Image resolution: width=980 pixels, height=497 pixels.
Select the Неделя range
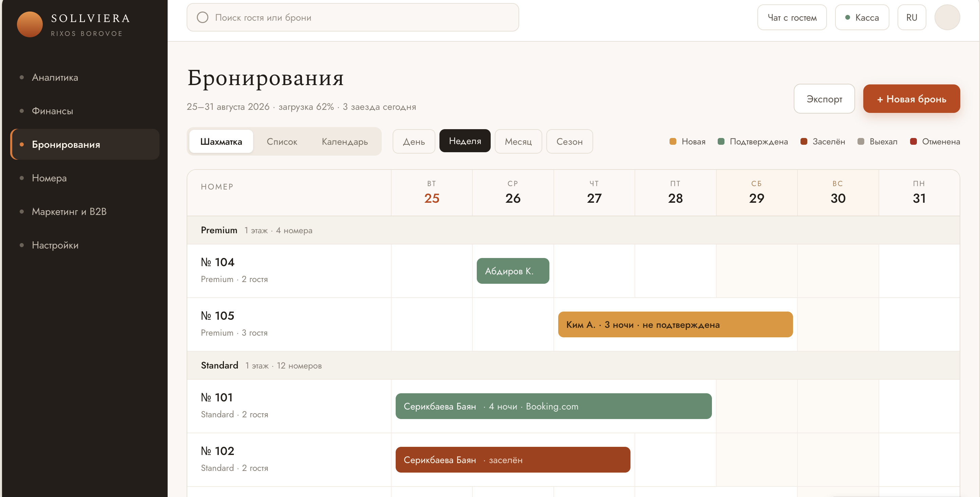(x=465, y=141)
